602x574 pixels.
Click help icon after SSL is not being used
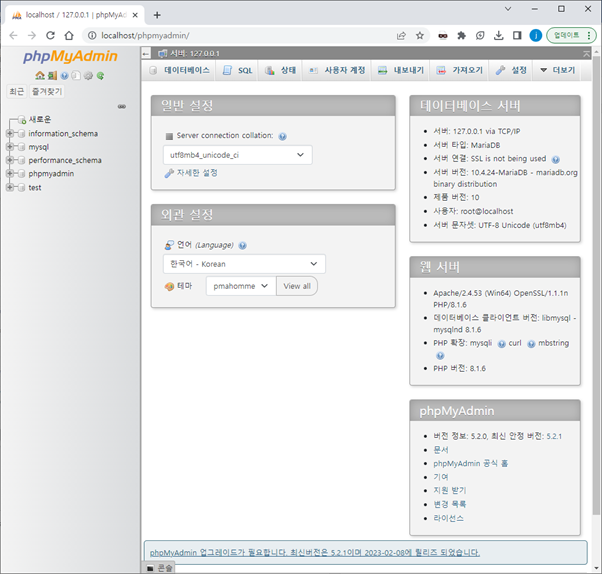tap(556, 159)
